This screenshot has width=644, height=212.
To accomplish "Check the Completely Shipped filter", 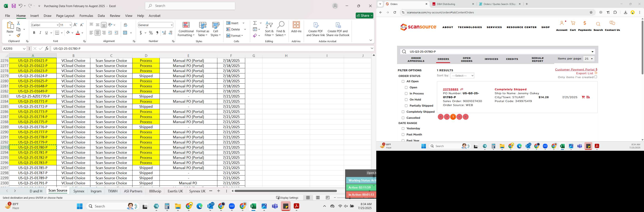I will tap(403, 112).
